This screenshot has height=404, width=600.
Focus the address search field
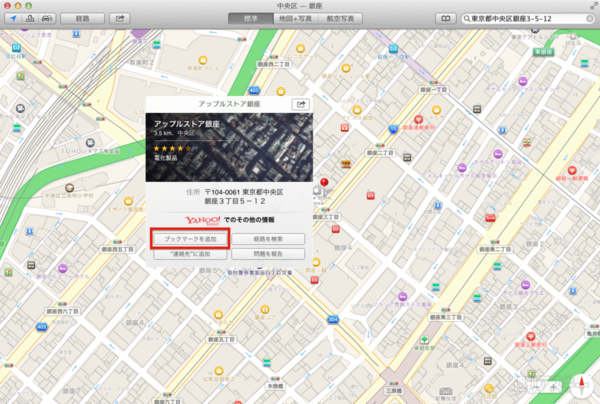(x=528, y=18)
